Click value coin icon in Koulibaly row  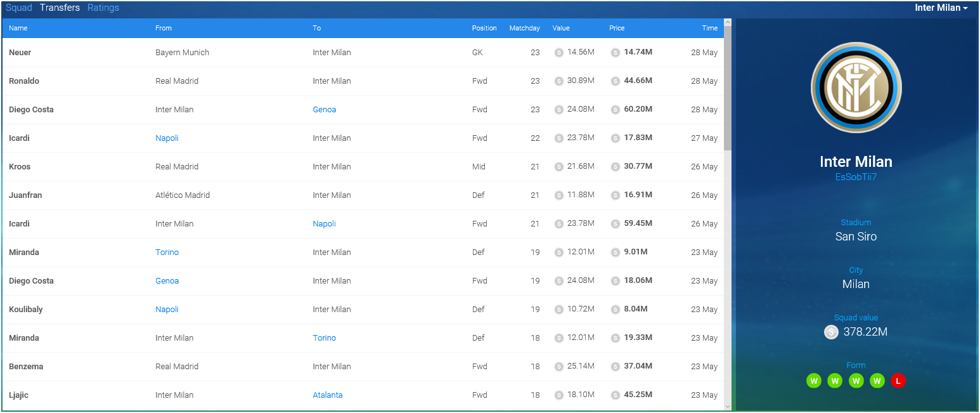coord(558,310)
